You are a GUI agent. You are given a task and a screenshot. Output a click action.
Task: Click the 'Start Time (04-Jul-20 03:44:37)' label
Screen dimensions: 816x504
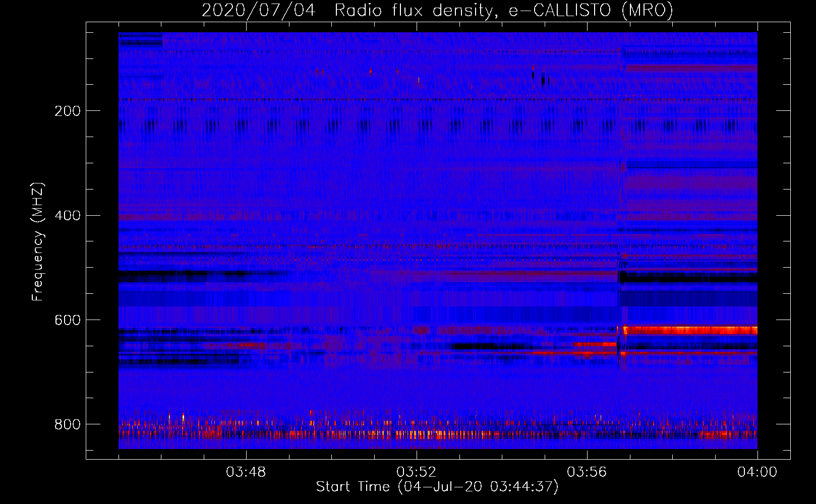pos(437,487)
